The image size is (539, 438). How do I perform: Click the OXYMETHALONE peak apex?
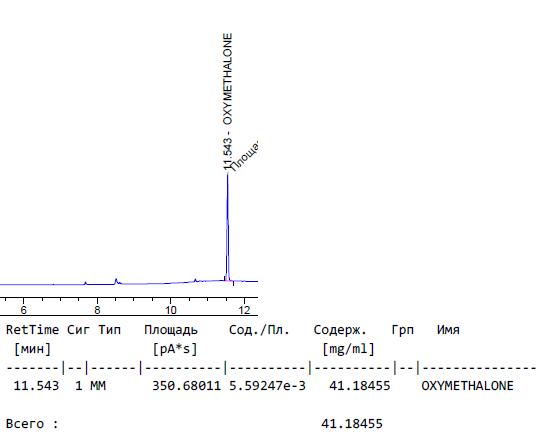point(228,173)
